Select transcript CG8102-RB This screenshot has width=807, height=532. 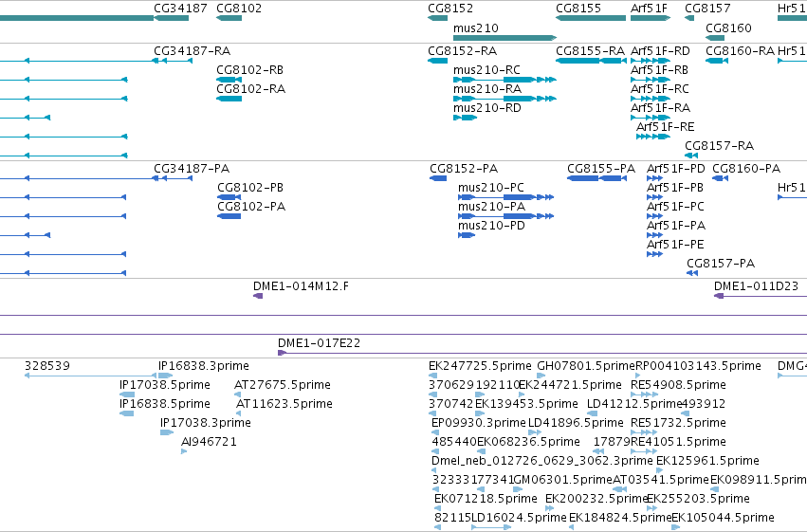click(249, 70)
